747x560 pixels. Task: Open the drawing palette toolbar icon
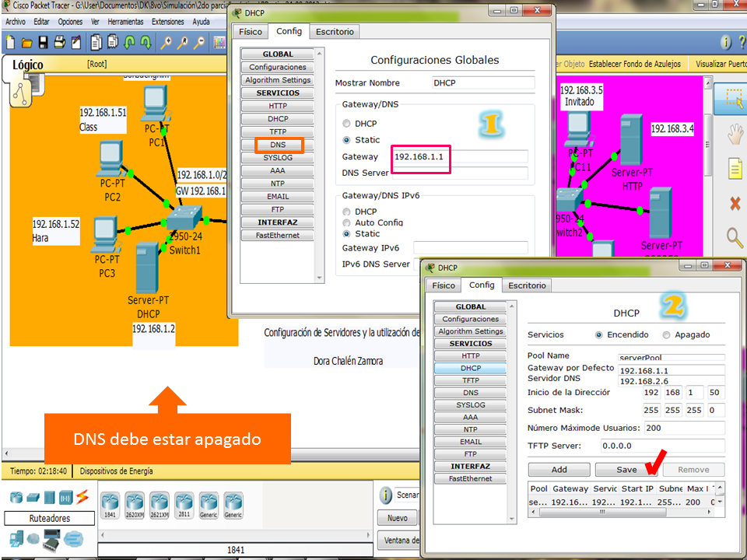click(219, 43)
